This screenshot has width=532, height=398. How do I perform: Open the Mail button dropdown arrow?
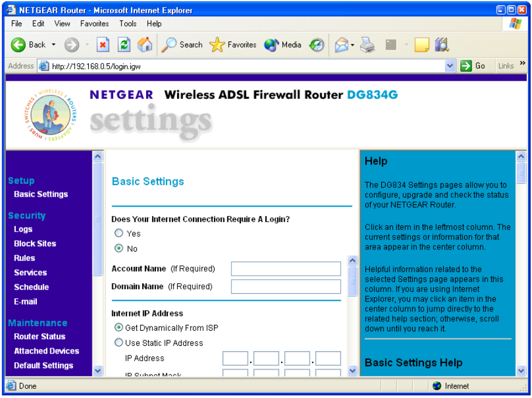coord(353,44)
